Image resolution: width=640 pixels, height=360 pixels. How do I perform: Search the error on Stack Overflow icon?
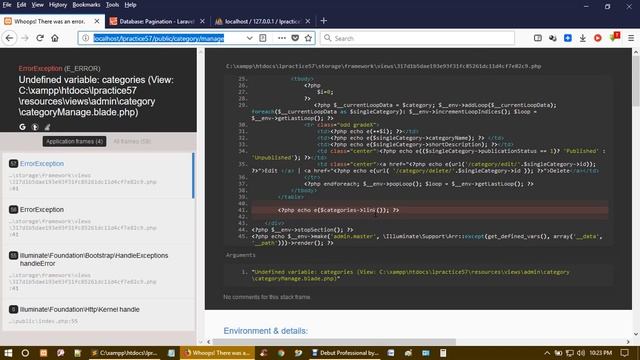(x=47, y=127)
